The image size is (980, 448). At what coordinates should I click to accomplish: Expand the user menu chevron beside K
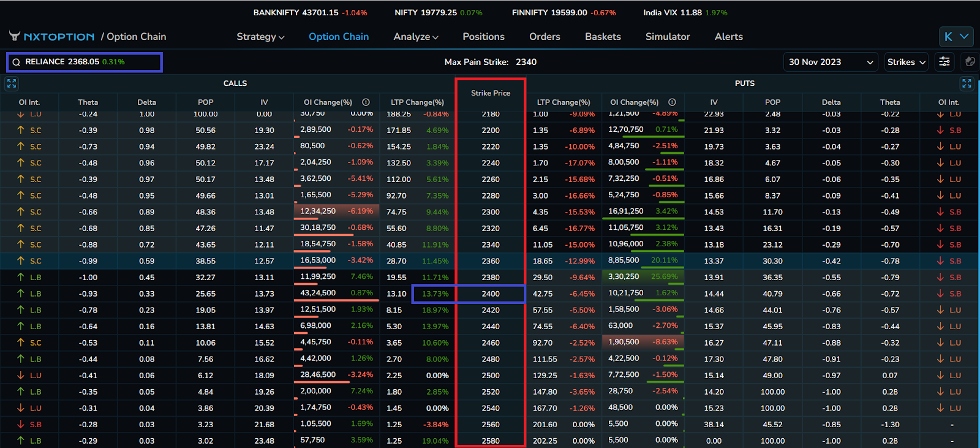pos(964,37)
